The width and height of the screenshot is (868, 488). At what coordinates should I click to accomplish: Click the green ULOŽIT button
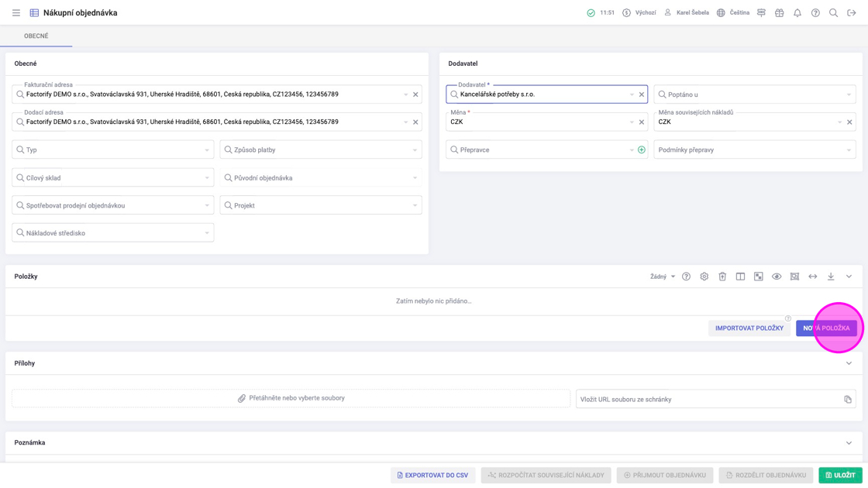[x=840, y=475]
